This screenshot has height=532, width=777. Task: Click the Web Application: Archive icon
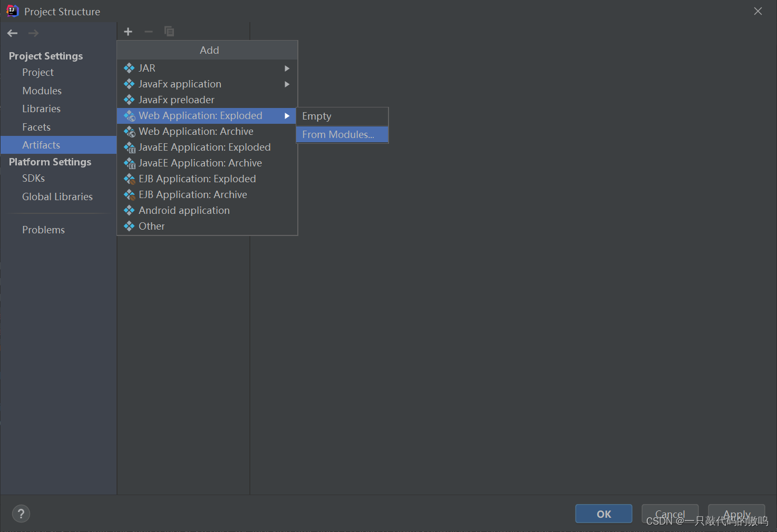pyautogui.click(x=130, y=132)
